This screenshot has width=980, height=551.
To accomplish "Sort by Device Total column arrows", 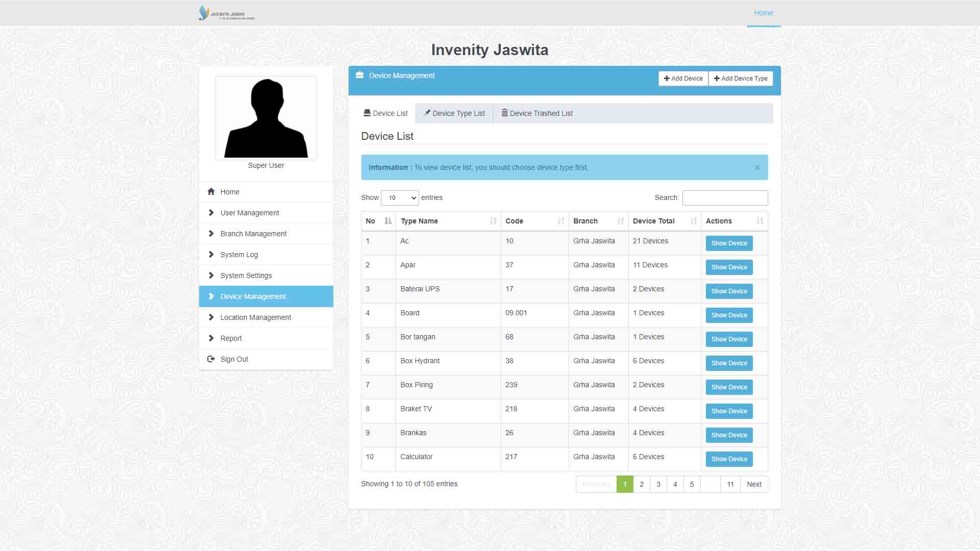I will [x=693, y=221].
